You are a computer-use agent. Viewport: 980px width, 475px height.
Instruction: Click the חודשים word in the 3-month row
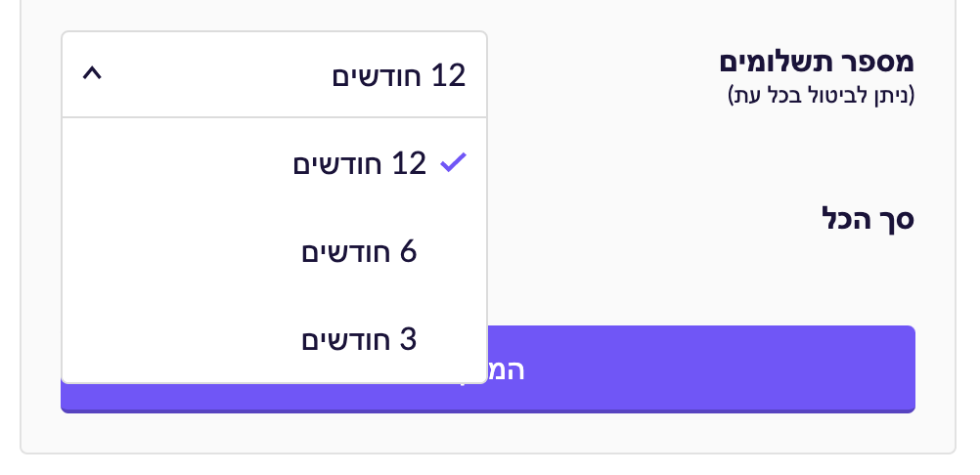pos(346,339)
